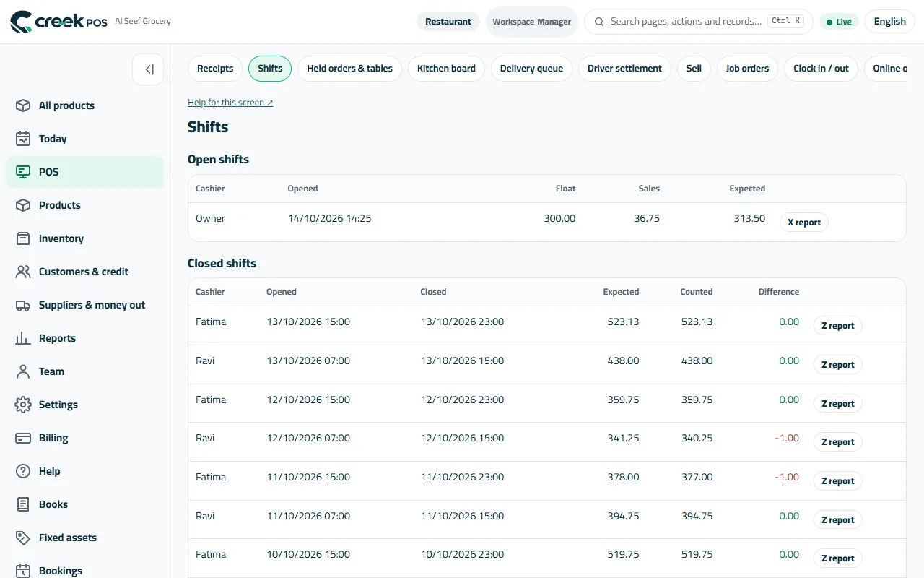Click the Billing card icon
The image size is (924, 578).
coord(23,438)
